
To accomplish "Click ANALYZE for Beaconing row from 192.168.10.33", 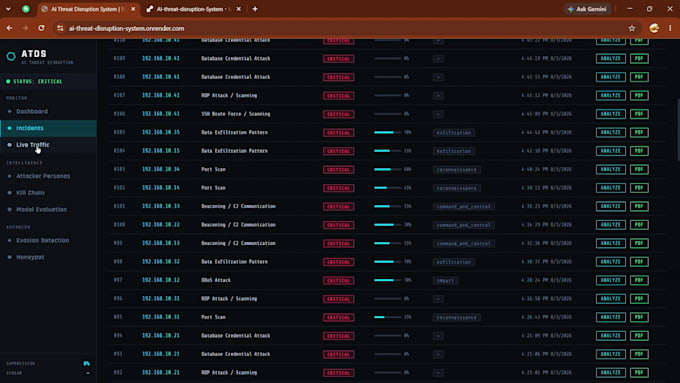I will tap(611, 206).
